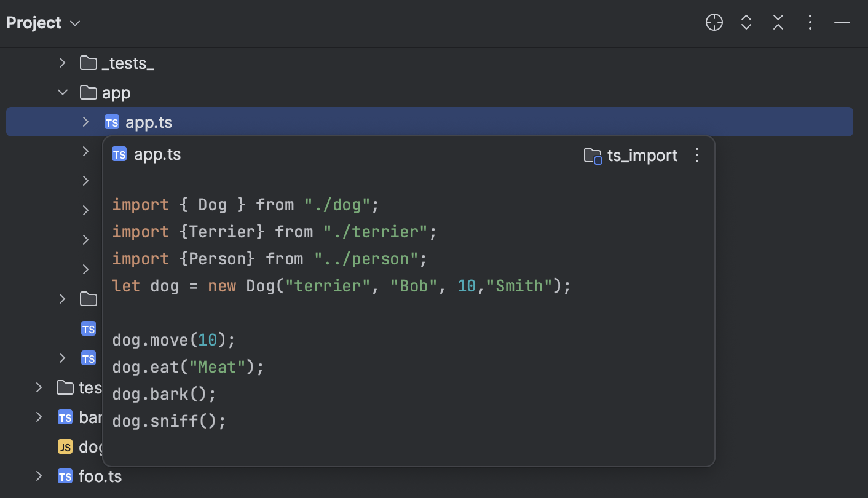Expand all nodes using the toolbar icon
868x498 pixels.
(746, 22)
